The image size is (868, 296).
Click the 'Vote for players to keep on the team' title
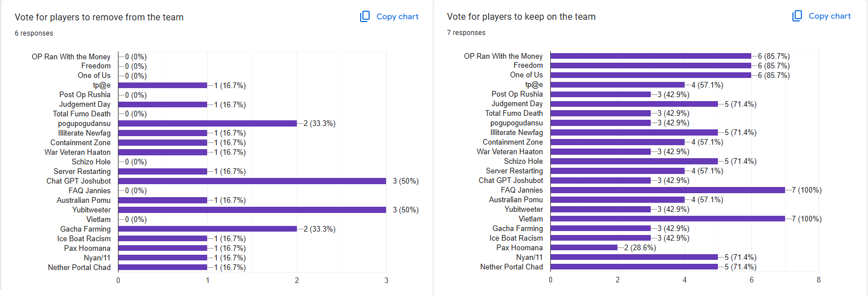521,16
